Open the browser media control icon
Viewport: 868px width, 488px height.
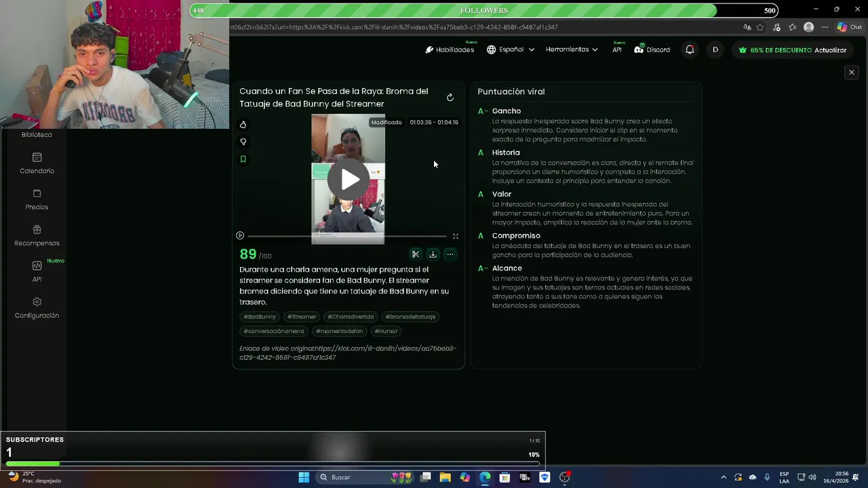(776, 27)
